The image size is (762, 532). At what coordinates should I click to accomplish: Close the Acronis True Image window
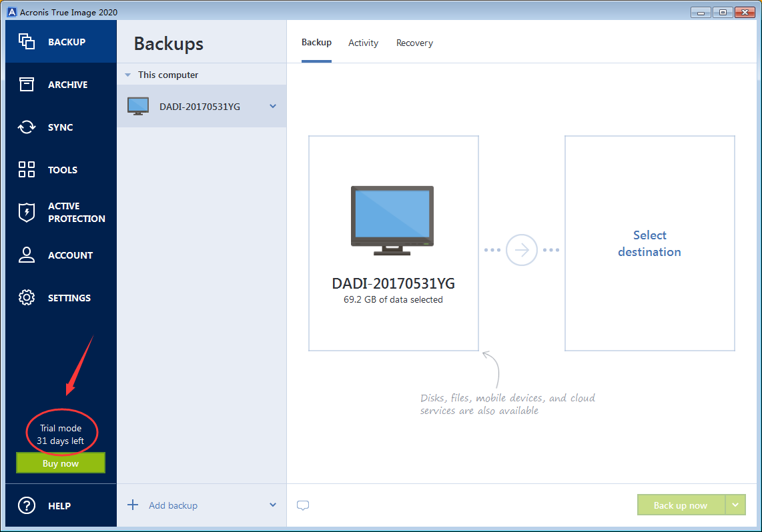[x=745, y=13]
